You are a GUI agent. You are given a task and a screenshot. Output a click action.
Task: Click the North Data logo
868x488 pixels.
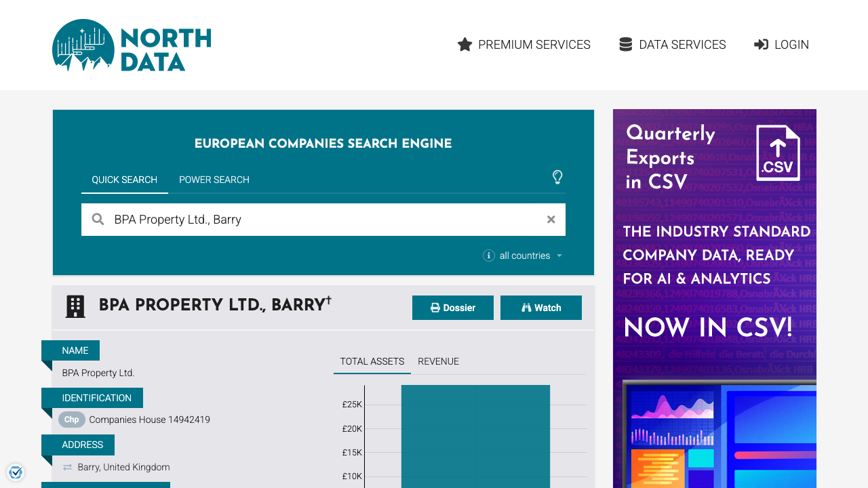point(132,45)
